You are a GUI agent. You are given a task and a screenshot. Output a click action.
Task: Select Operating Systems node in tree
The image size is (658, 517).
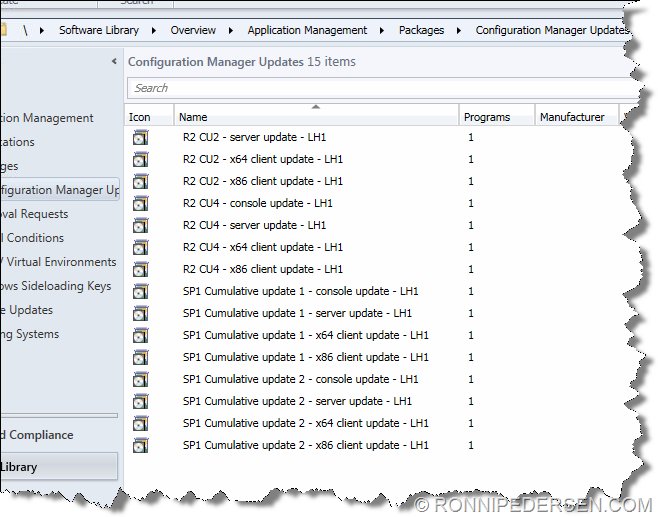click(30, 334)
